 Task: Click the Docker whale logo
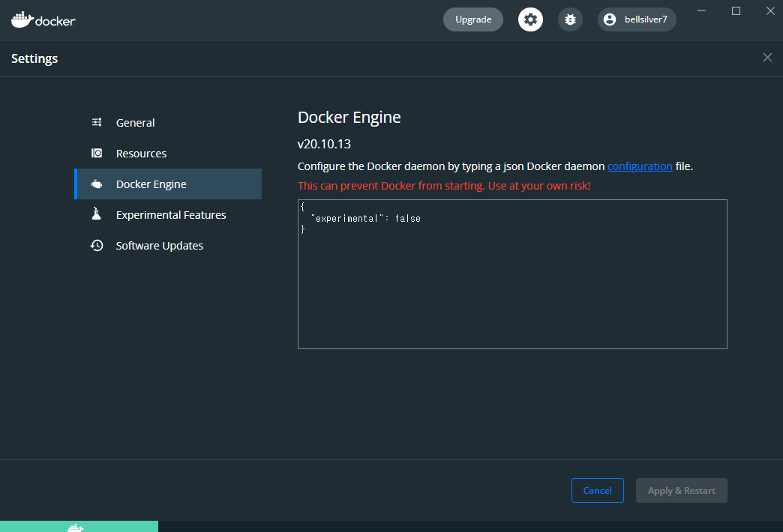point(43,20)
